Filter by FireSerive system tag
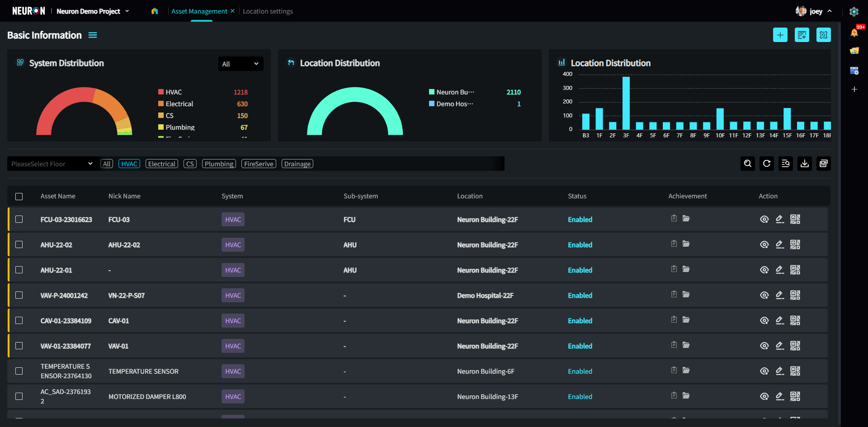This screenshot has height=427, width=868. point(259,164)
